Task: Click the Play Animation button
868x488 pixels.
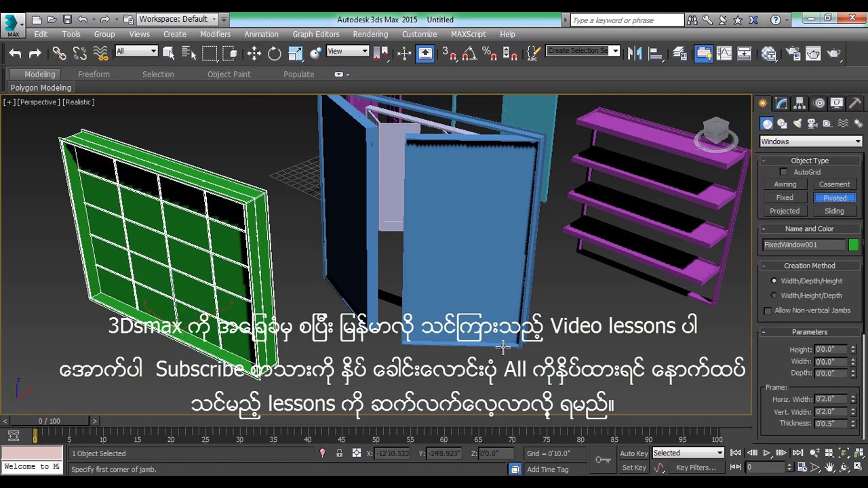Action: pos(767,453)
